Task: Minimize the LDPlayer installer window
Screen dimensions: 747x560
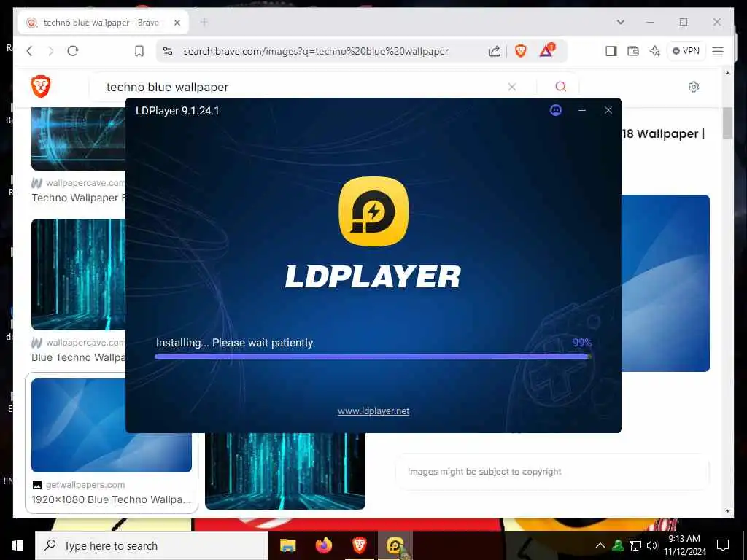Action: pos(581,111)
